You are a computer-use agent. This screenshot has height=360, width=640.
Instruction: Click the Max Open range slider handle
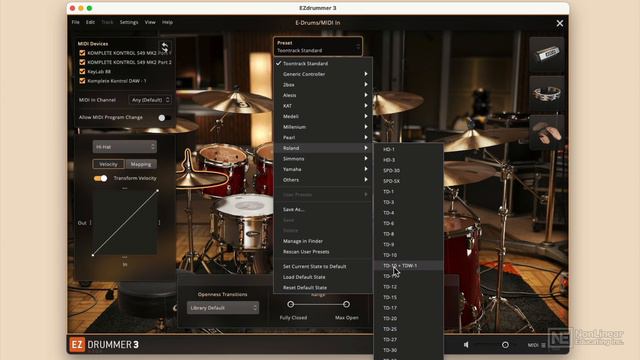pyautogui.click(x=346, y=304)
